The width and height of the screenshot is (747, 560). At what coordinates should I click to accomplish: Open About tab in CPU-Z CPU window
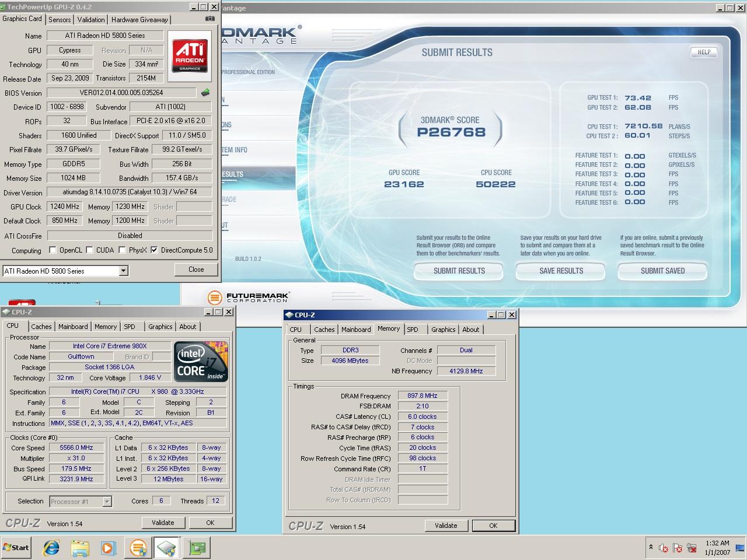[188, 327]
